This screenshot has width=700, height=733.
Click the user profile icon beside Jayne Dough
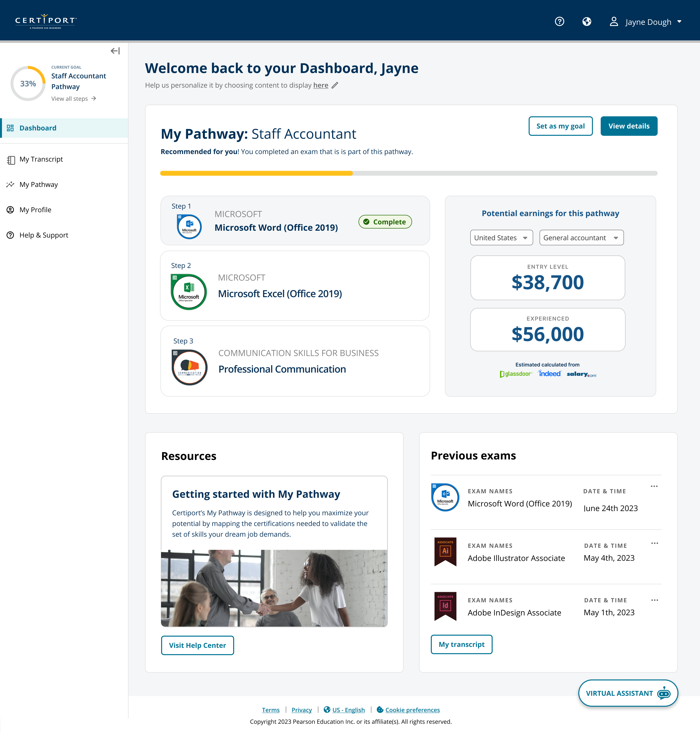(614, 22)
